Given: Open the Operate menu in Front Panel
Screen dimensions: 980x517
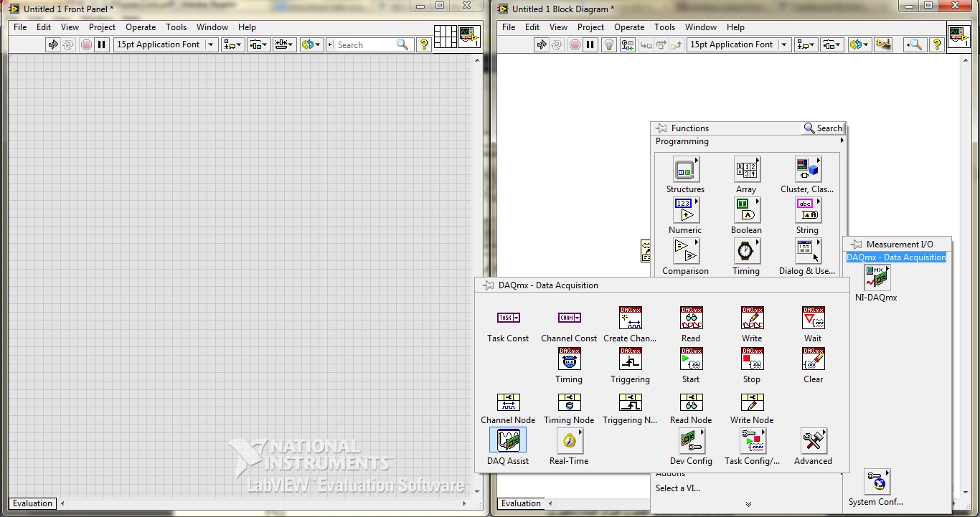Looking at the screenshot, I should tap(141, 27).
